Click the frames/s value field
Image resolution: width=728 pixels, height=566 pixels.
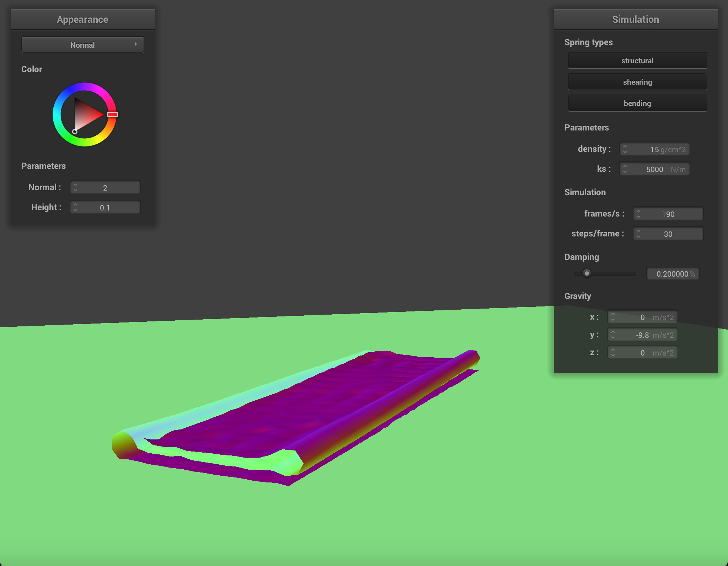coord(668,214)
